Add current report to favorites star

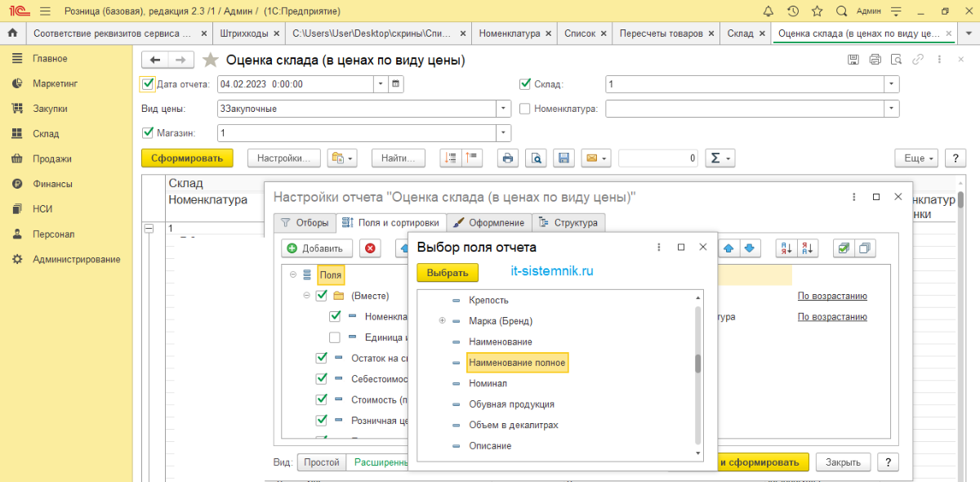click(x=211, y=60)
